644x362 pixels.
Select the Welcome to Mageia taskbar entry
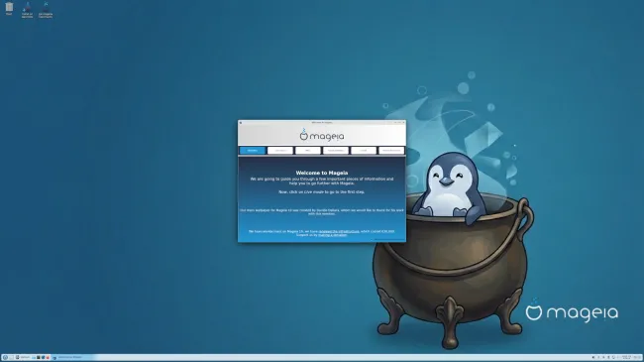tap(72, 357)
